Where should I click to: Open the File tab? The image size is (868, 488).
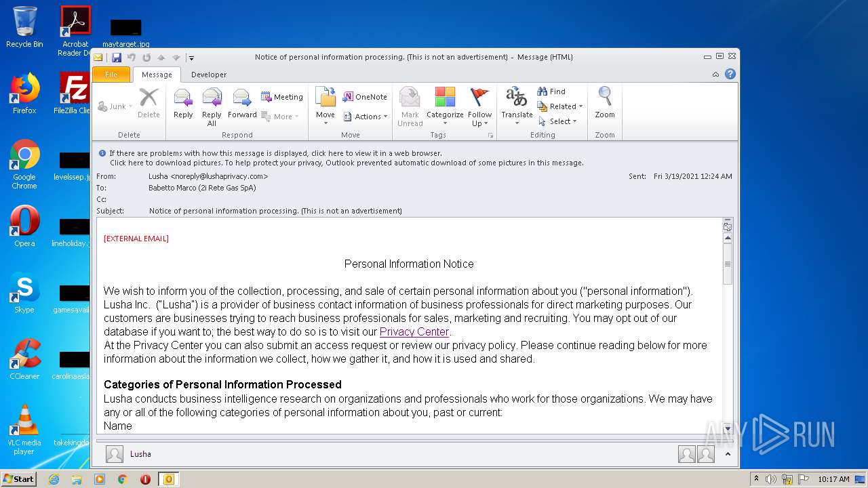point(111,75)
